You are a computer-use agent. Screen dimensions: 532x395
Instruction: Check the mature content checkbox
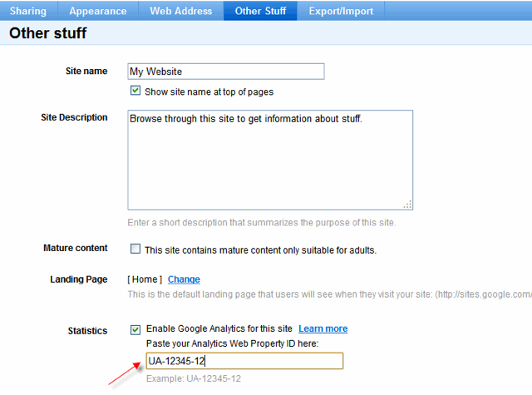[135, 249]
